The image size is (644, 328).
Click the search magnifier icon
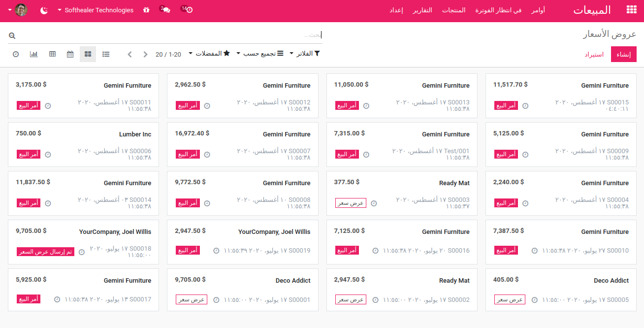tap(12, 35)
